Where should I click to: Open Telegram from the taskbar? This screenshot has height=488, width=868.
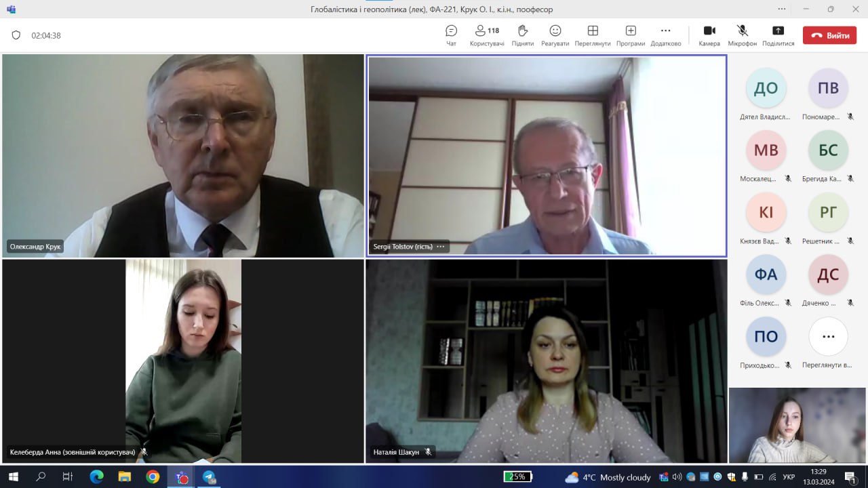coord(209,477)
